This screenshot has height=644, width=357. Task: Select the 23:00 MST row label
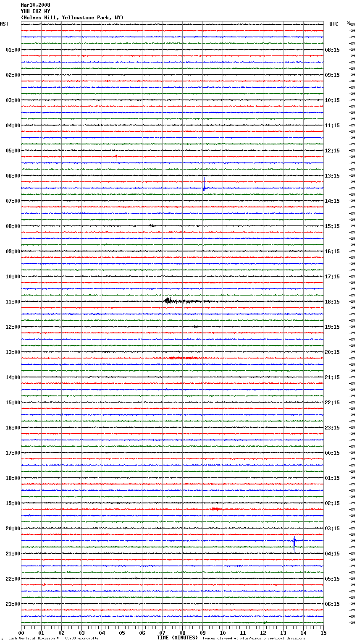13,604
